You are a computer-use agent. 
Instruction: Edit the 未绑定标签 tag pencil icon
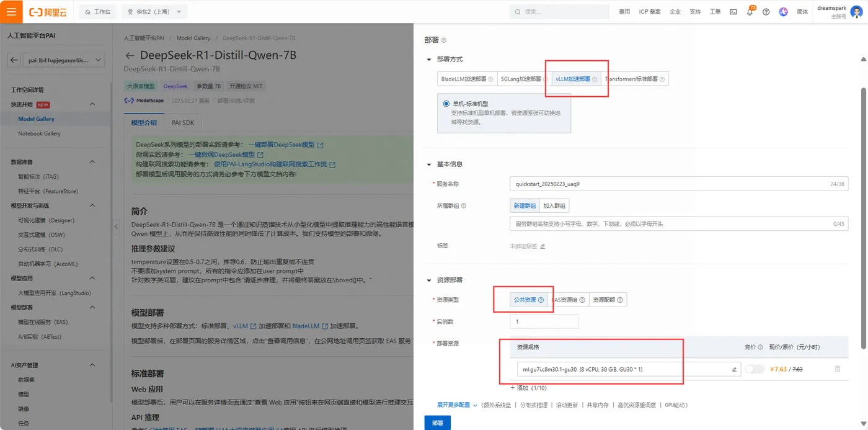point(542,246)
